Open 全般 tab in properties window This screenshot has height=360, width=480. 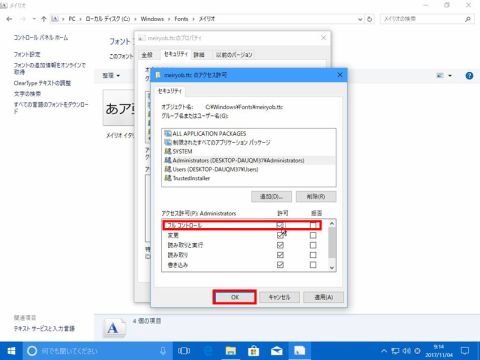(x=147, y=55)
